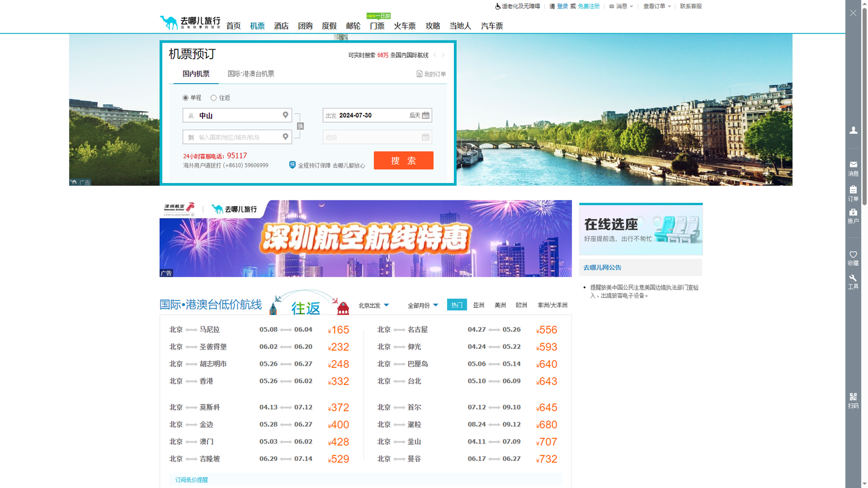Select 往返 round-trip radio button
The height and width of the screenshot is (488, 868).
[x=213, y=98]
